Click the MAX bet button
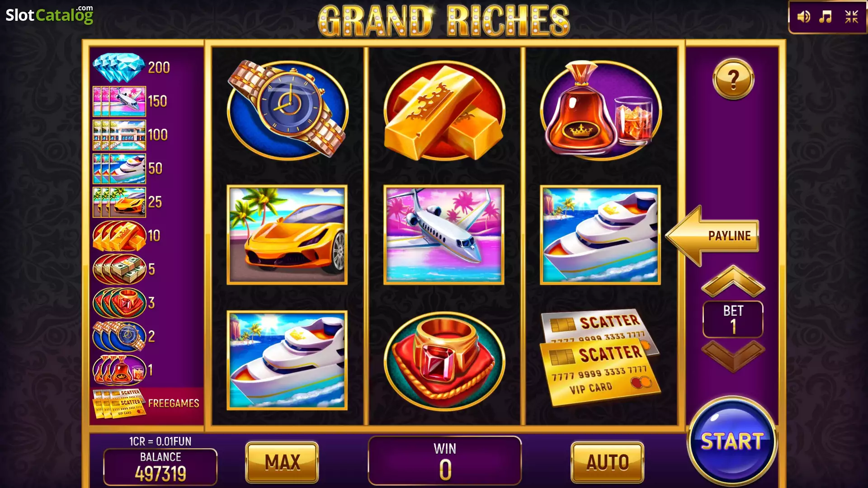Image resolution: width=868 pixels, height=488 pixels. 282,462
